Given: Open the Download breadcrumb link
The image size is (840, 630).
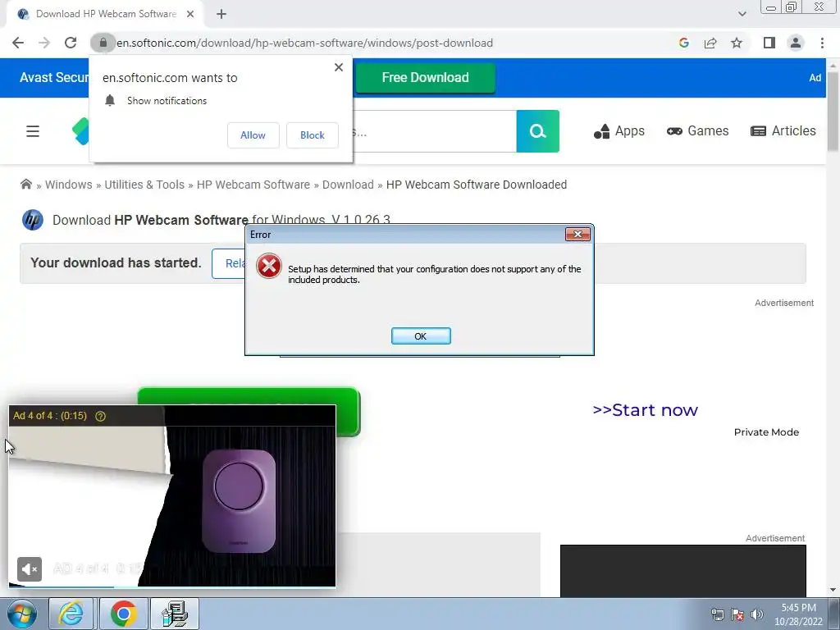Looking at the screenshot, I should point(348,185).
